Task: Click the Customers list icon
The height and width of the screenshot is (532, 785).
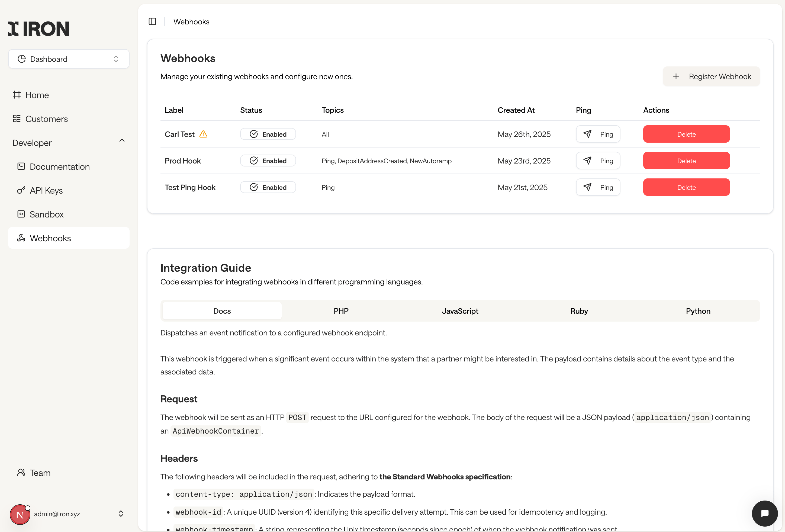Action: pyautogui.click(x=17, y=119)
